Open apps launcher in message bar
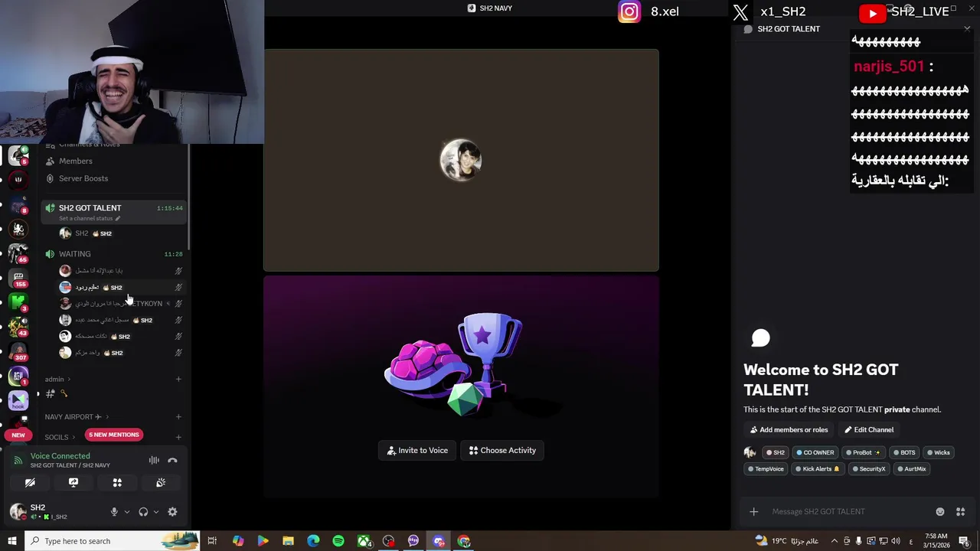The image size is (980, 551). (x=960, y=512)
